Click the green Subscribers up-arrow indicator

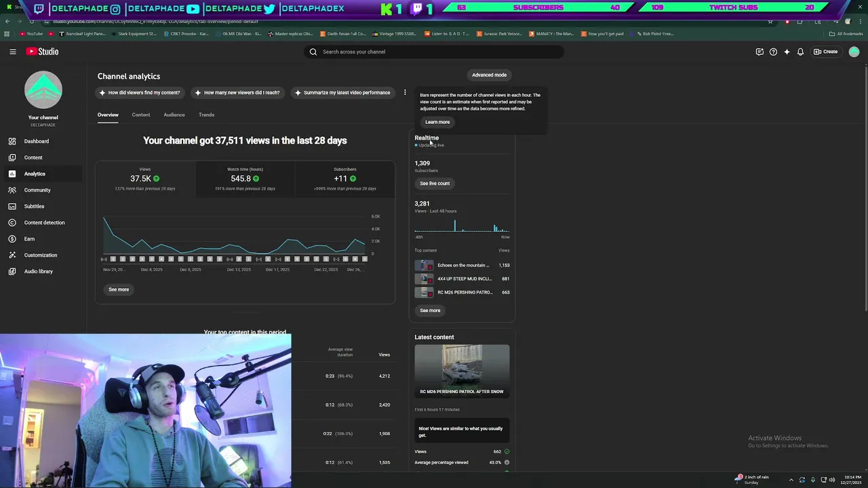(353, 179)
